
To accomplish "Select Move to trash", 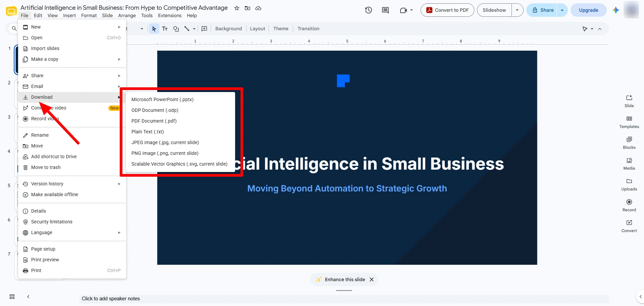I will pyautogui.click(x=72, y=167).
